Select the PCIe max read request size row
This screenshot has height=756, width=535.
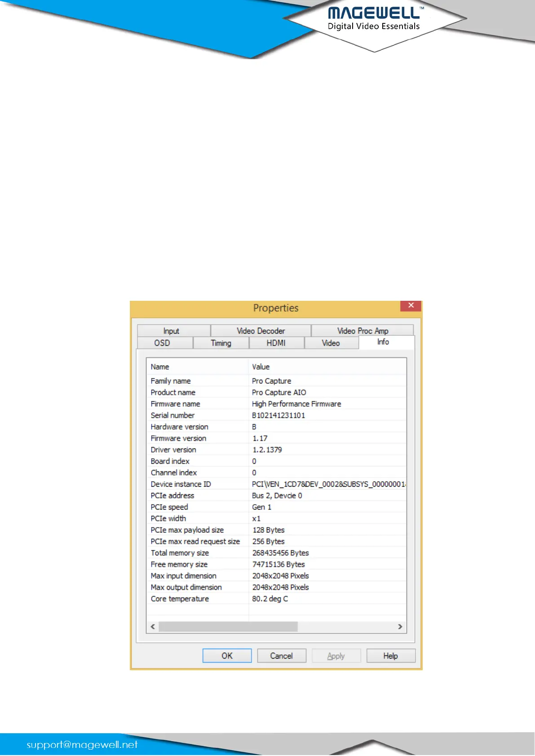point(277,541)
